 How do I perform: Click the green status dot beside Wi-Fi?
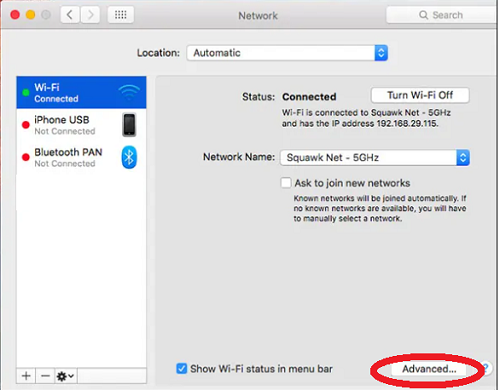coord(26,92)
